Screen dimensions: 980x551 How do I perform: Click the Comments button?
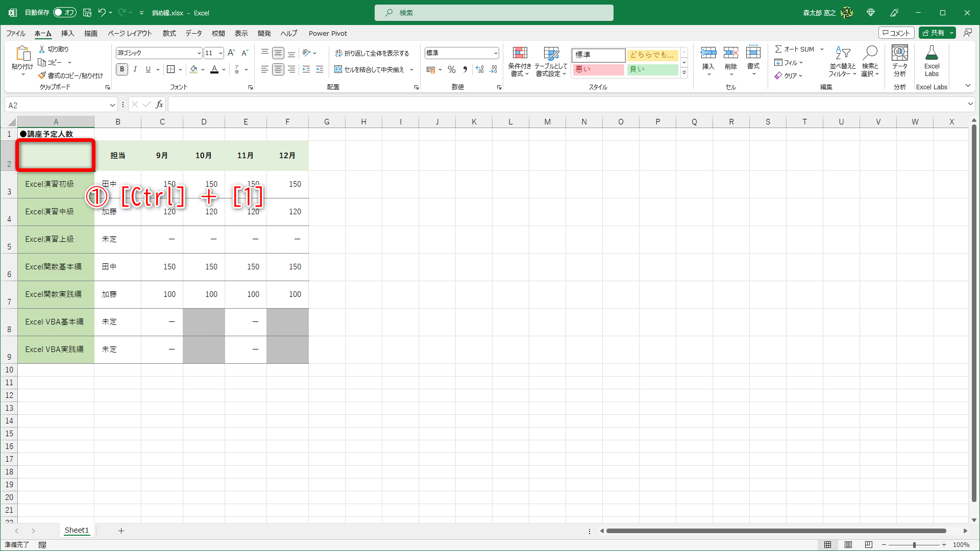click(x=896, y=33)
